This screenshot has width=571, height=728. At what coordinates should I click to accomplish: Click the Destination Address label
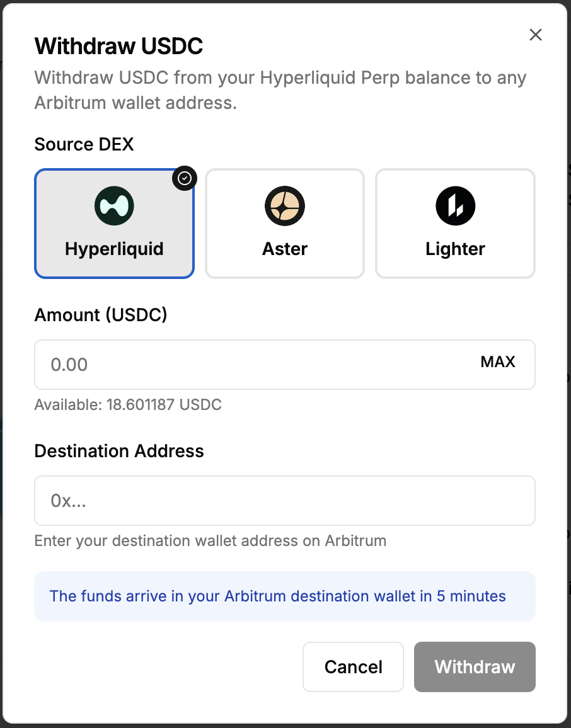(x=119, y=451)
